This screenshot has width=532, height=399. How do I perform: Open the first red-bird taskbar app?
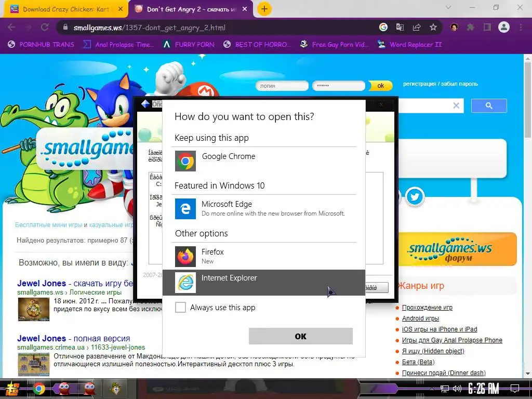(64, 389)
